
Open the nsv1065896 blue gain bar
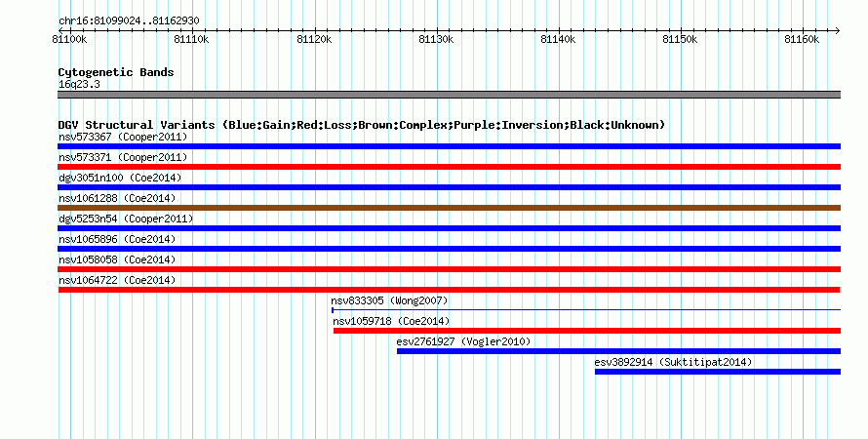449,249
